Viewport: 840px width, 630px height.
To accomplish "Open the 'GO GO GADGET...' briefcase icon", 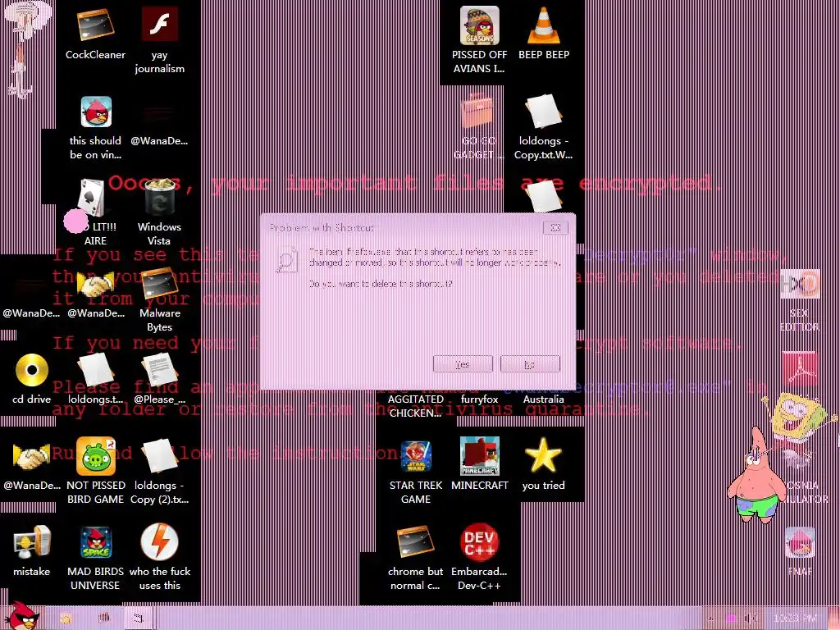I will click(x=477, y=111).
